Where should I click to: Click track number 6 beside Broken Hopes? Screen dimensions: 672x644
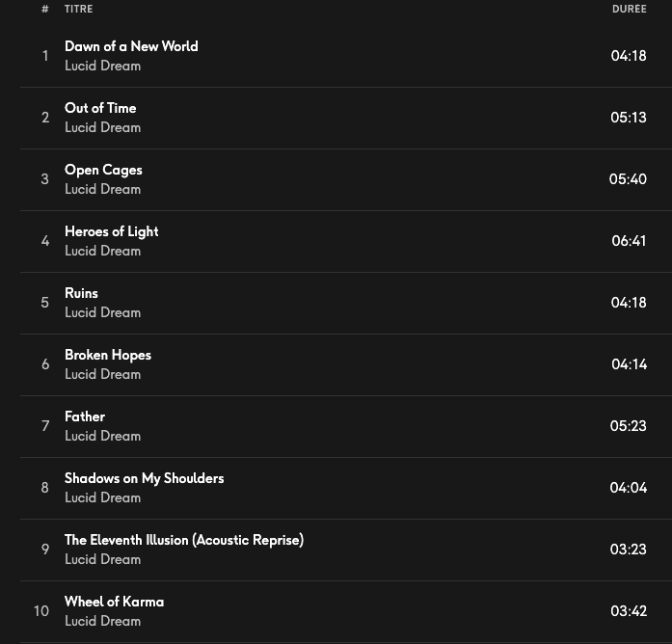point(44,364)
